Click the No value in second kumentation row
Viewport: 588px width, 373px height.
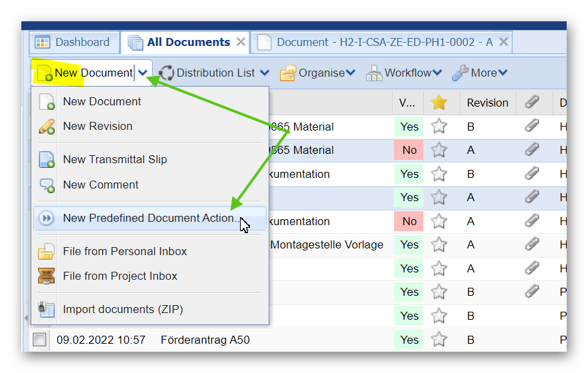tap(409, 221)
